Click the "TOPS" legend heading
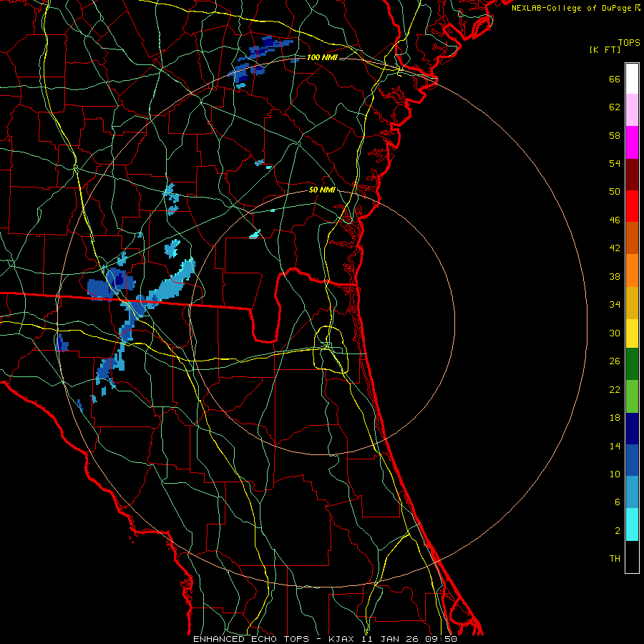Image resolution: width=644 pixels, height=644 pixels. 629,43
